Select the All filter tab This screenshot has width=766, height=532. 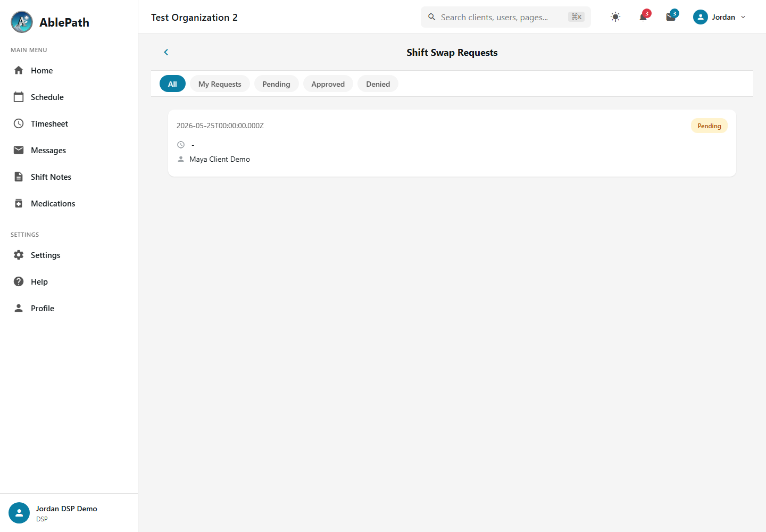pos(172,84)
